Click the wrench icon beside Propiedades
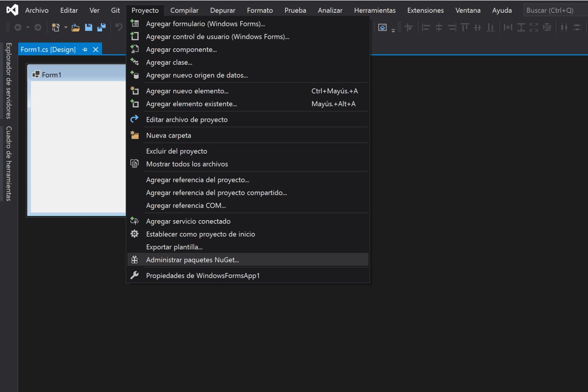Screen dimensions: 588x392 point(134,275)
